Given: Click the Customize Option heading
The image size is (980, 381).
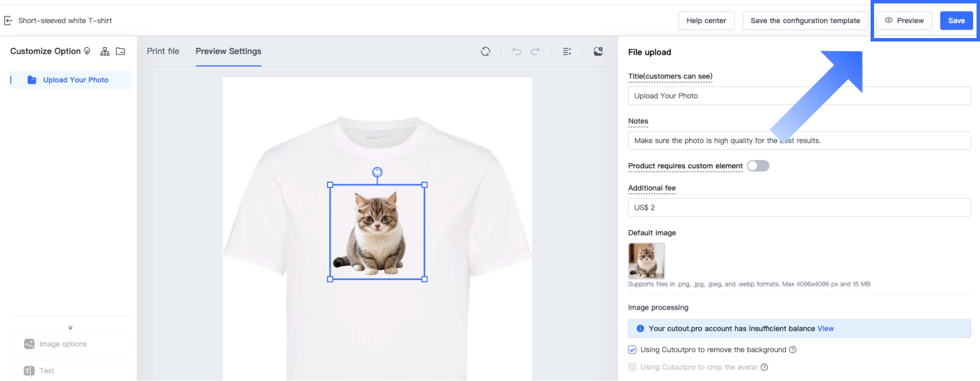Looking at the screenshot, I should tap(45, 51).
